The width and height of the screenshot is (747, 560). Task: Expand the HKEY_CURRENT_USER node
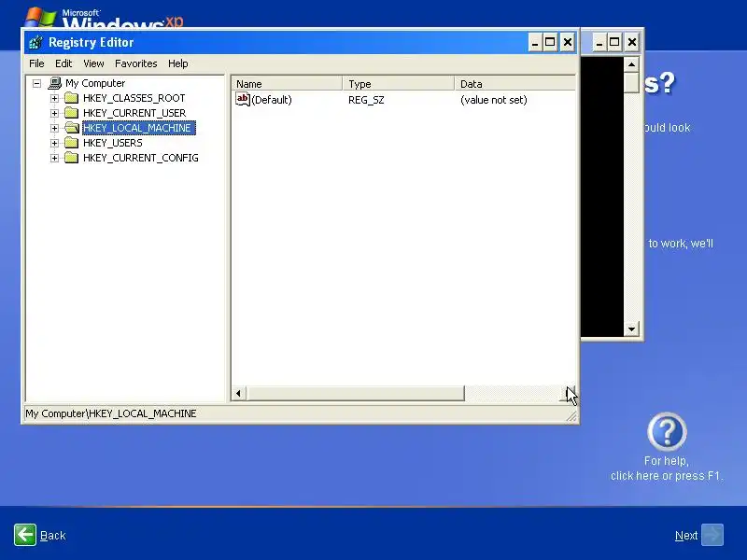[x=54, y=113]
